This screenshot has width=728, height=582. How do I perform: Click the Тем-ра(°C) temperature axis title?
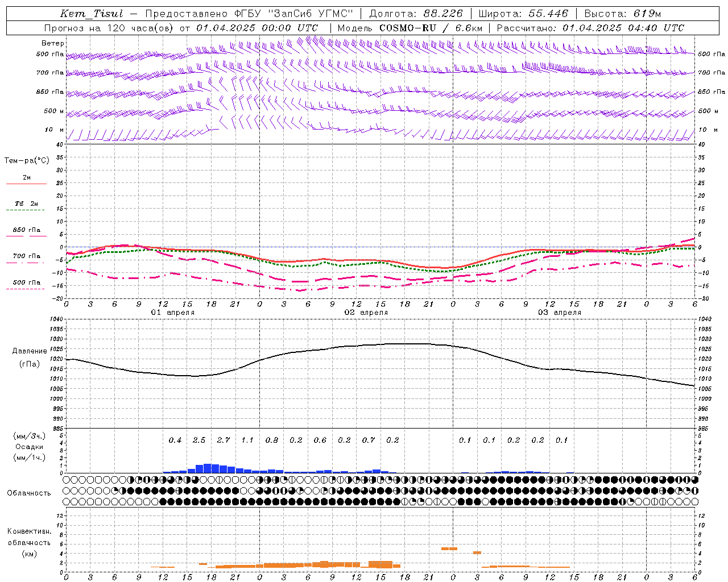click(27, 161)
